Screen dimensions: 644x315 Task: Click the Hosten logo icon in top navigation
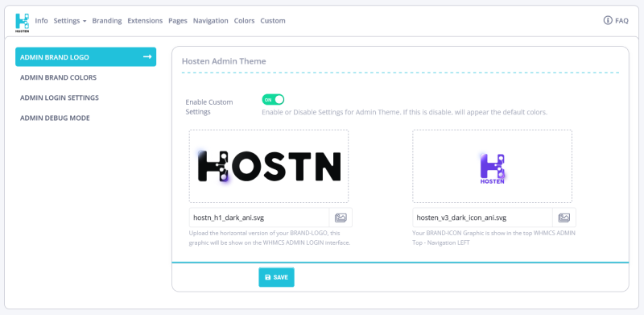[23, 22]
